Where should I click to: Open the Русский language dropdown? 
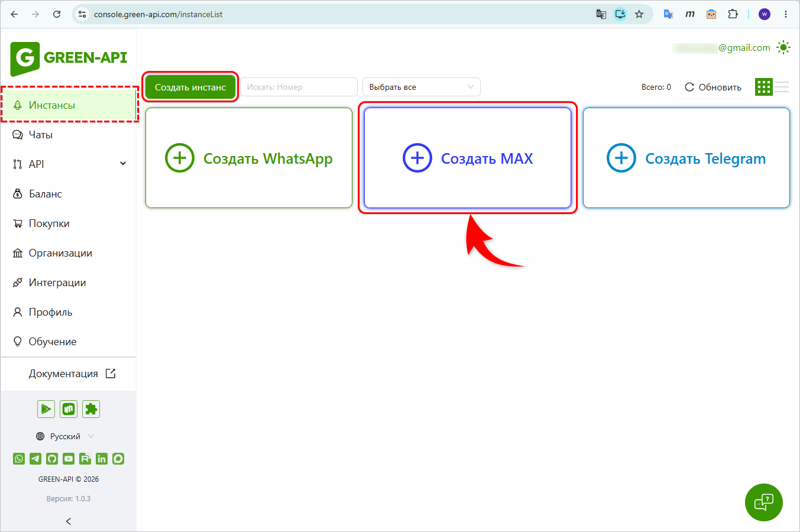click(x=65, y=436)
